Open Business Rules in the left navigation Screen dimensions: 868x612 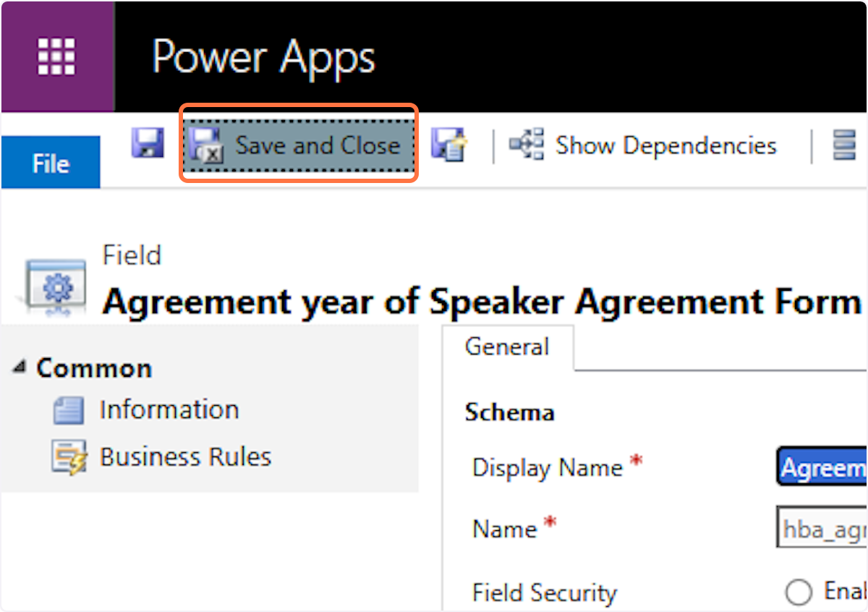tap(185, 457)
